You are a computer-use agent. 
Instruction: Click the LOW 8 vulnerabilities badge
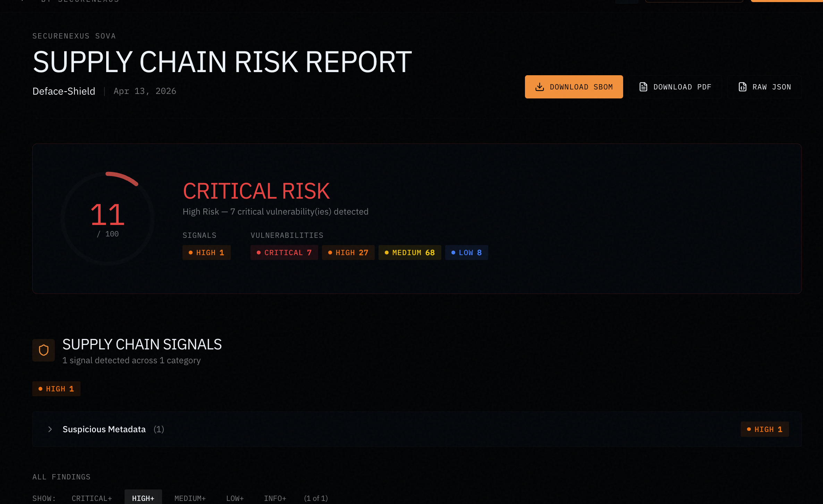(x=466, y=253)
